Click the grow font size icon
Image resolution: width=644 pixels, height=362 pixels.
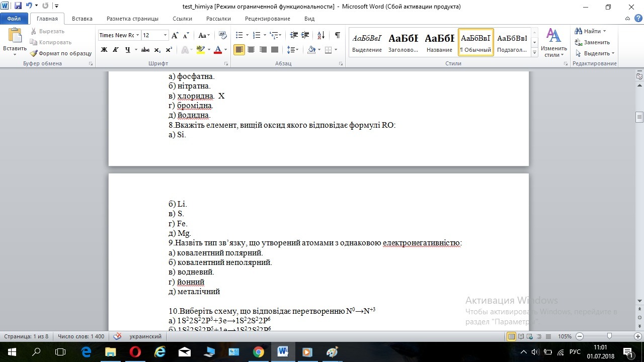click(175, 35)
